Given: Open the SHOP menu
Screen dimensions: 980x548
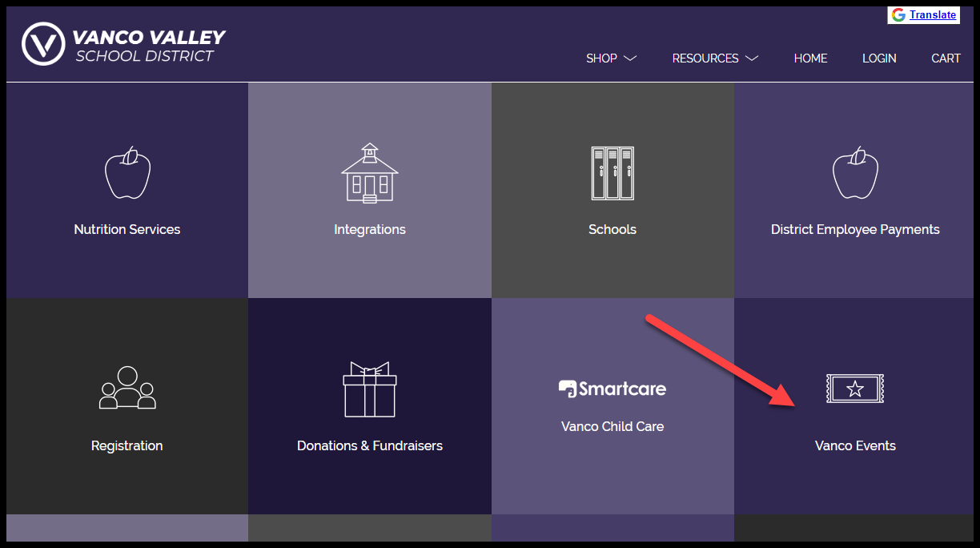Looking at the screenshot, I should coord(601,58).
